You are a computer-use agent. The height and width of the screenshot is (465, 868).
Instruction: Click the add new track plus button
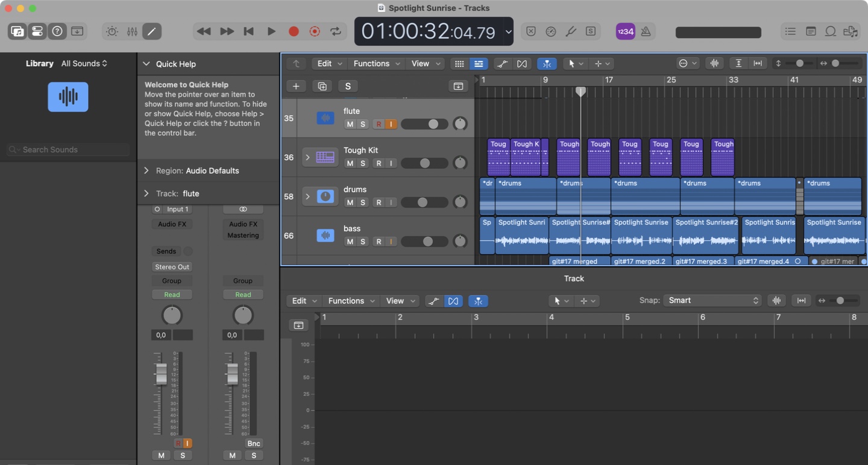click(x=296, y=86)
